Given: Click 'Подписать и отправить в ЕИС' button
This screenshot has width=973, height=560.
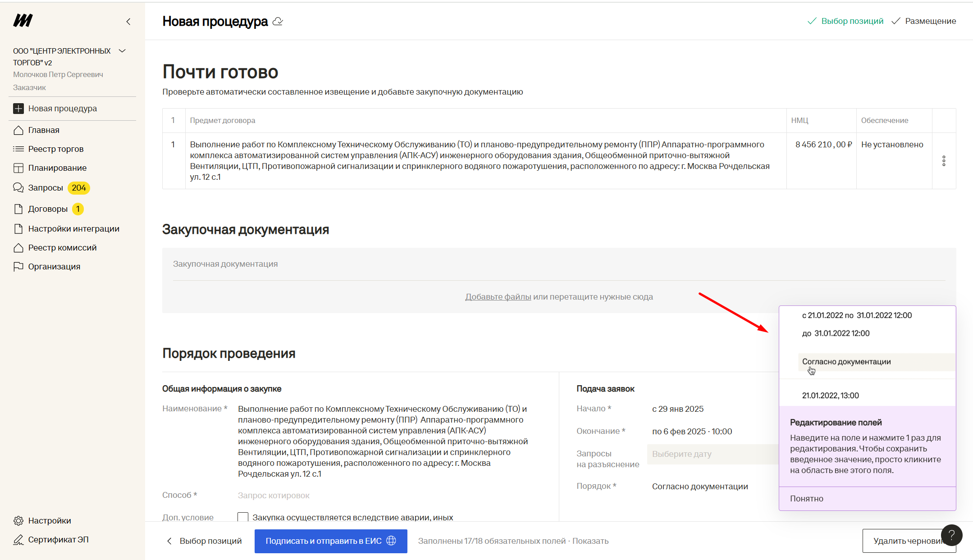Looking at the screenshot, I should [330, 541].
